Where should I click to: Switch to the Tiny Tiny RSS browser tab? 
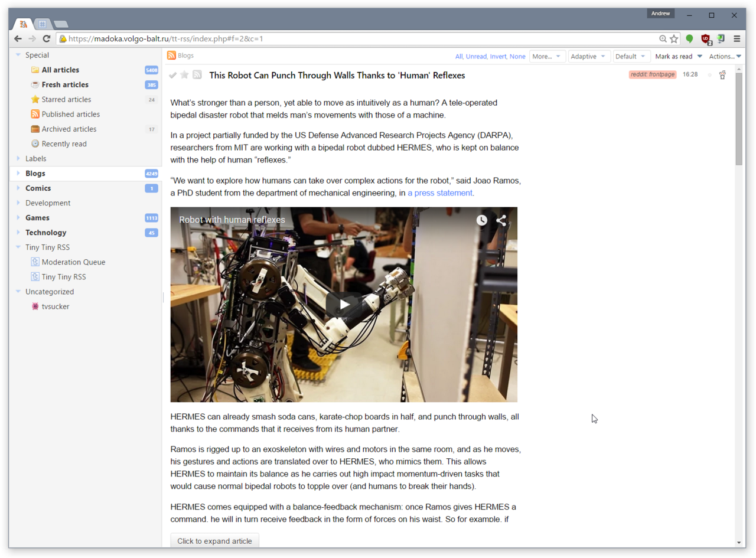pyautogui.click(x=24, y=24)
